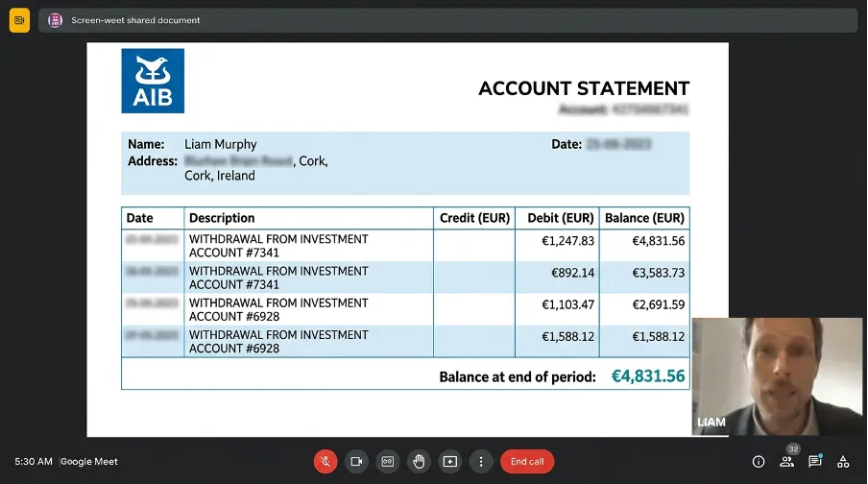Open the activities icon

843,461
